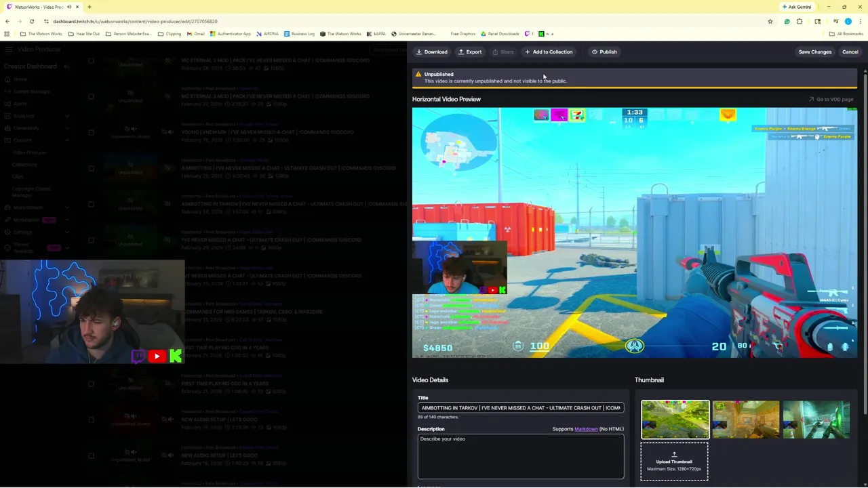
Task: Publish the video via Publish button
Action: click(x=604, y=52)
